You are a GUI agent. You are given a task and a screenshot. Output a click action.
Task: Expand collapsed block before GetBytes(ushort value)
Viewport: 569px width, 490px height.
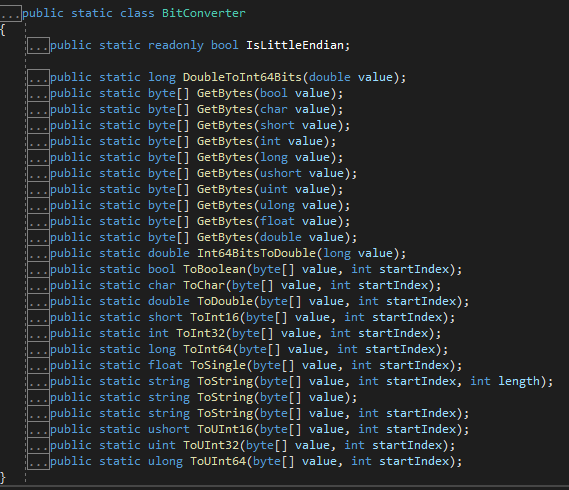[x=38, y=173]
